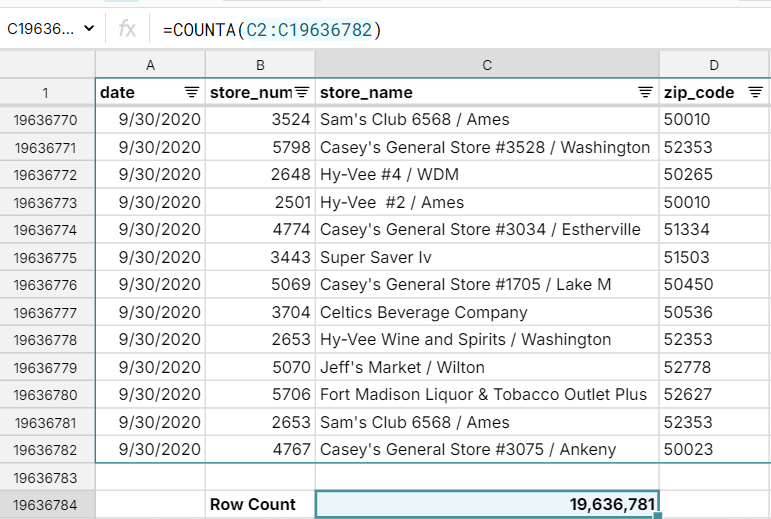Click the fx function icon
The height and width of the screenshot is (519, 771).
coord(127,30)
